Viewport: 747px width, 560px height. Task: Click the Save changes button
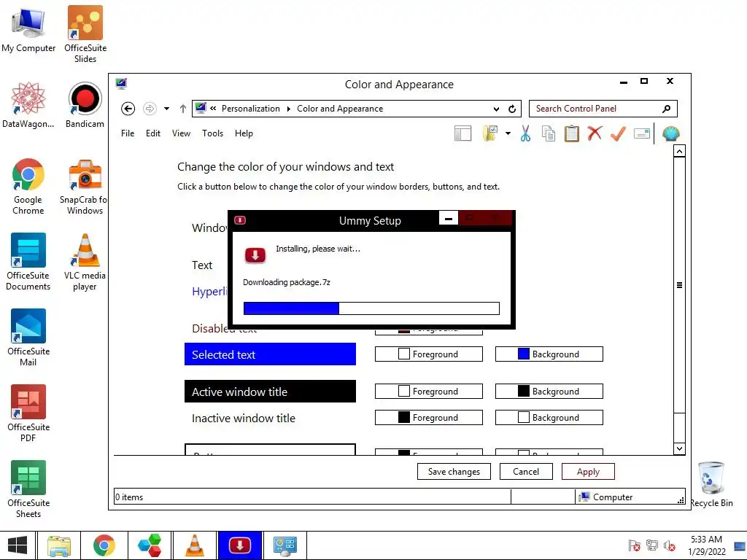pyautogui.click(x=454, y=472)
